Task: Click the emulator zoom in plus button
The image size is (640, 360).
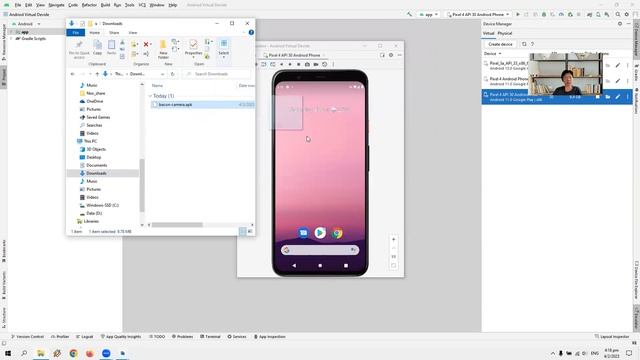Action: (393, 240)
